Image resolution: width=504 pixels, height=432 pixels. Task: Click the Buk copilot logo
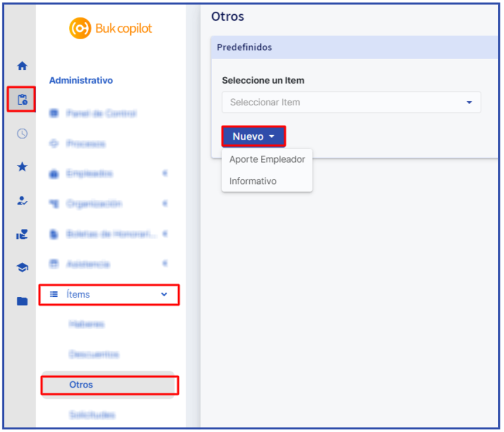click(x=110, y=28)
